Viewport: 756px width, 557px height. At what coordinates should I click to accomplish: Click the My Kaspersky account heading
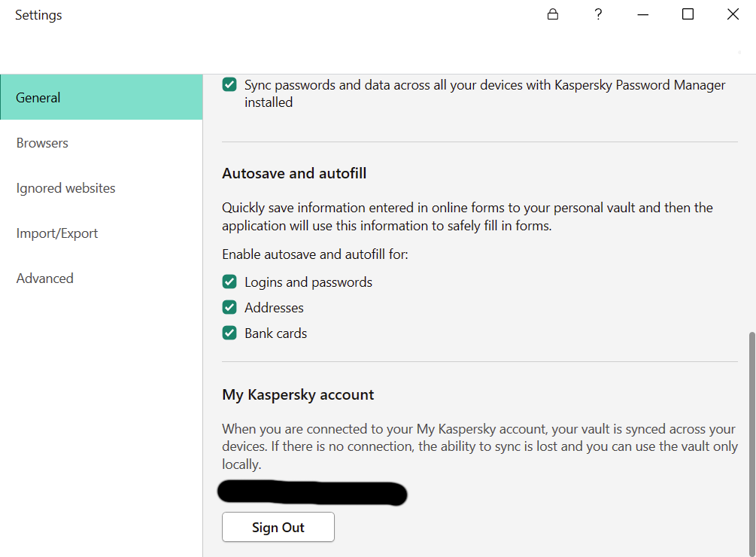click(298, 395)
